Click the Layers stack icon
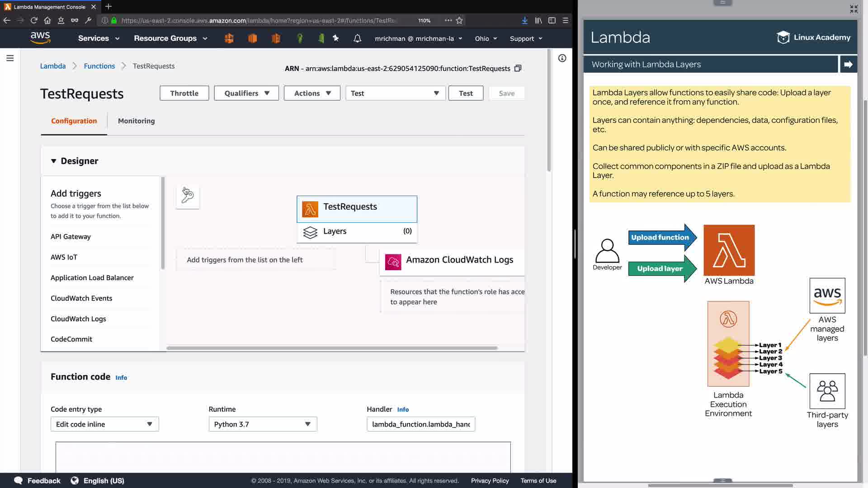 (x=310, y=232)
